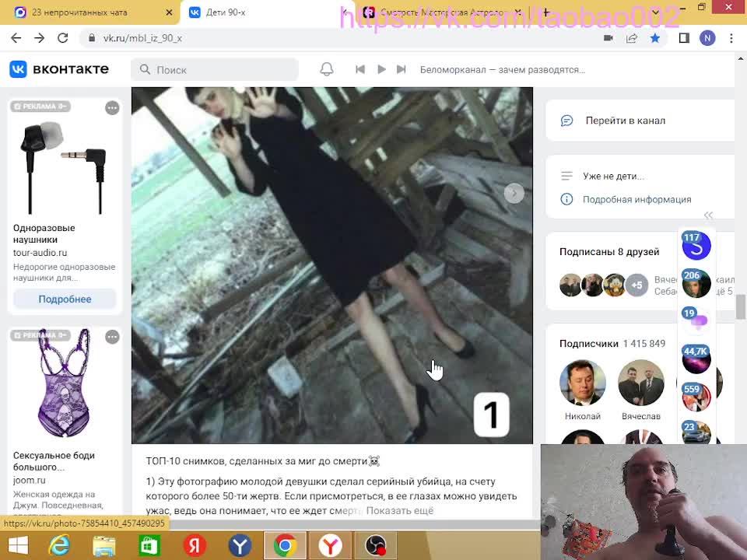Open the share page icon in address bar
Screen dimensions: 747x560
[x=632, y=38]
